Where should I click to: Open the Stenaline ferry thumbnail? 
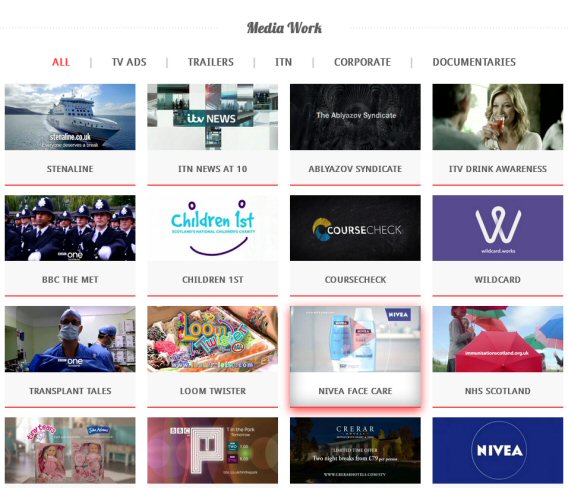coord(70,117)
